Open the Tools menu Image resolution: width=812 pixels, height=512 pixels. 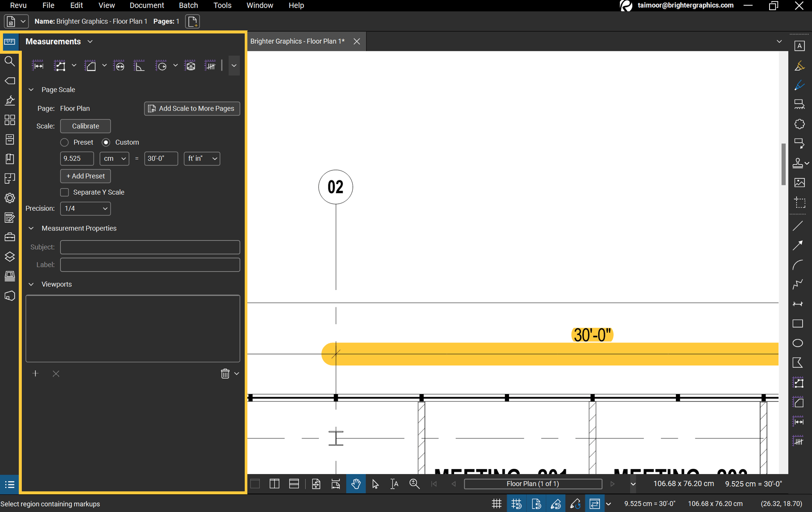click(222, 5)
